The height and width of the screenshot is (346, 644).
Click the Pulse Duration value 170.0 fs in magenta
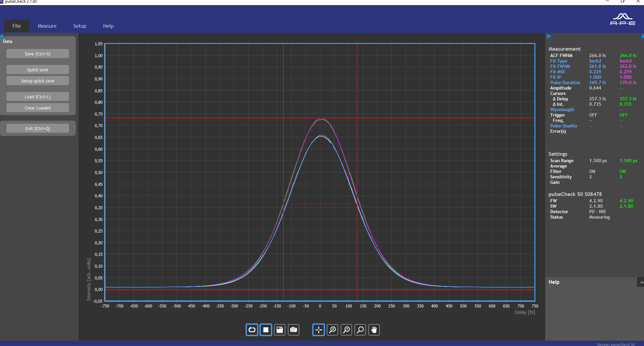[x=628, y=82]
